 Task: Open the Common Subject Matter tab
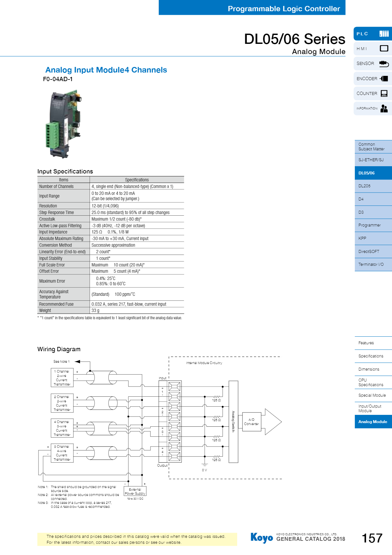pos(373,147)
